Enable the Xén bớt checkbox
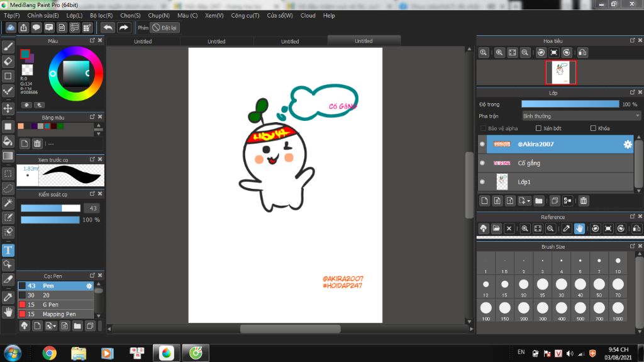The height and width of the screenshot is (362, 644). (x=538, y=128)
